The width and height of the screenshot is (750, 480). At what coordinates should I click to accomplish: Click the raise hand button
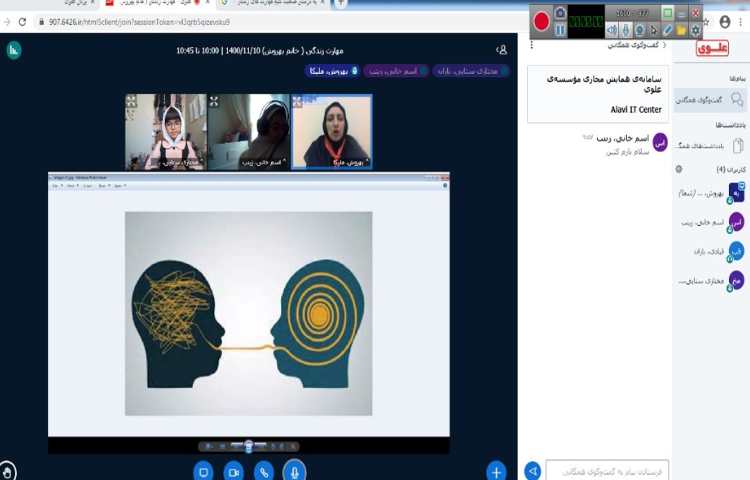[7, 471]
